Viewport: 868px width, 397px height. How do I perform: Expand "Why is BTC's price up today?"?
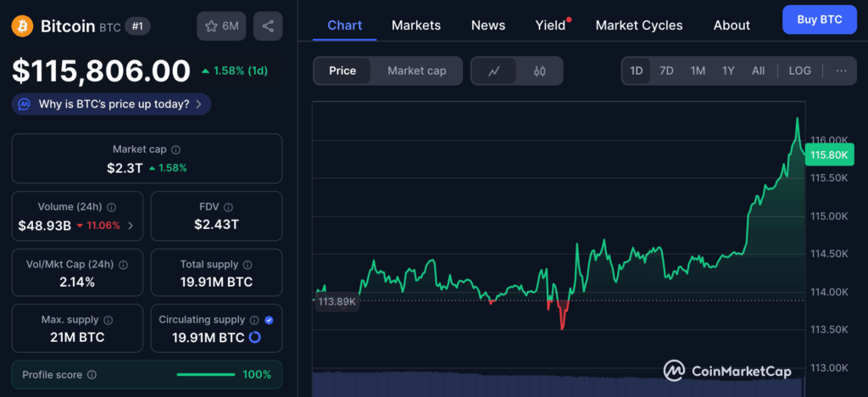coord(111,104)
